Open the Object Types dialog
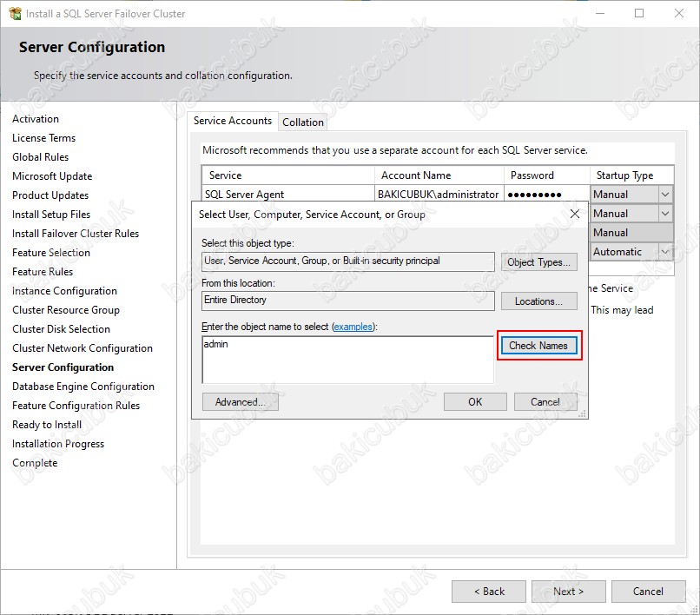Screen dimensions: 700x615 [538, 262]
